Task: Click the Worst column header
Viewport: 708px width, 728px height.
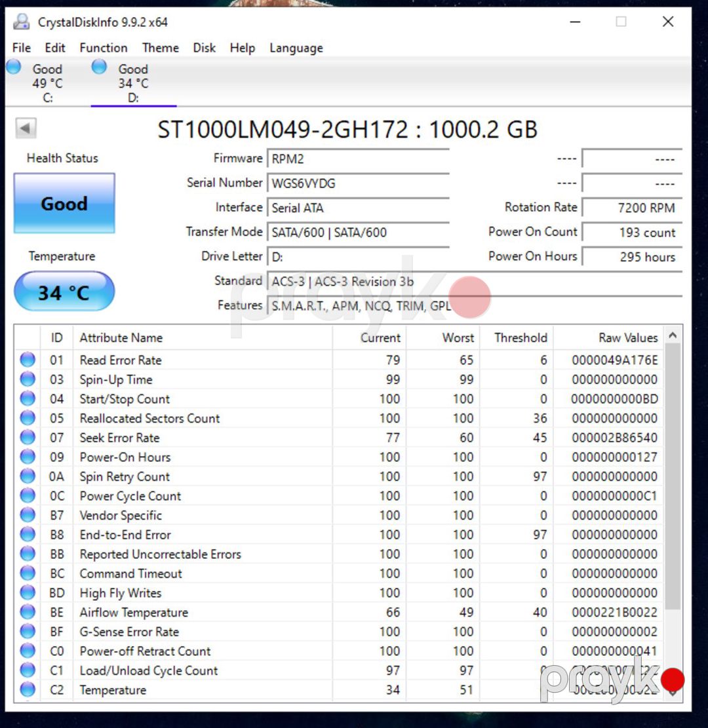Action: tap(442, 337)
